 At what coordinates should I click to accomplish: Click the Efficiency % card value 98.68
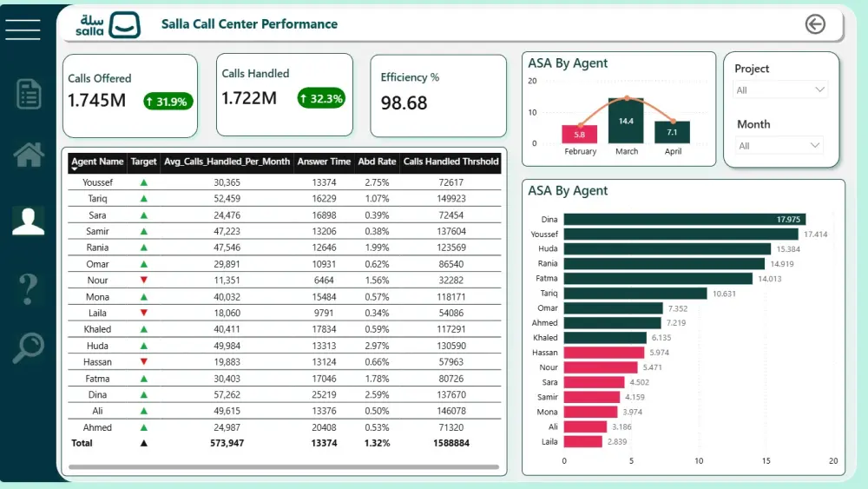point(404,103)
